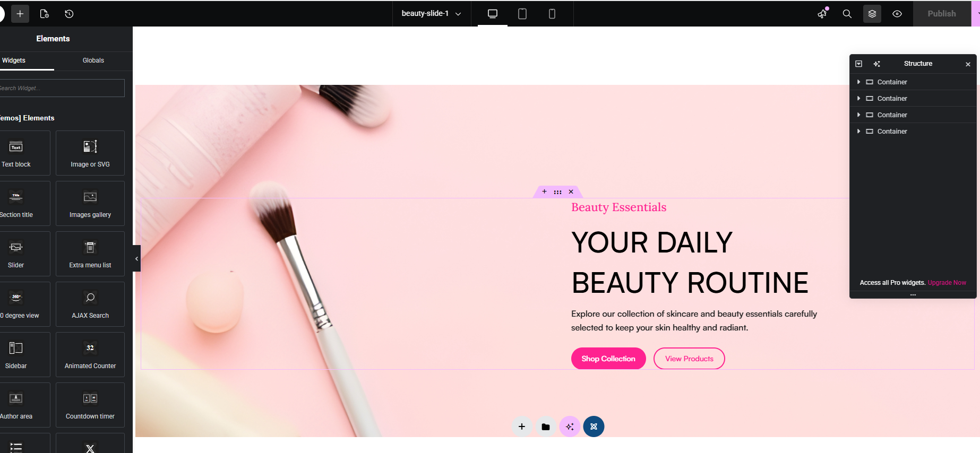This screenshot has height=453, width=980.
Task: Expand the second Container arrow in Structure
Action: click(858, 99)
